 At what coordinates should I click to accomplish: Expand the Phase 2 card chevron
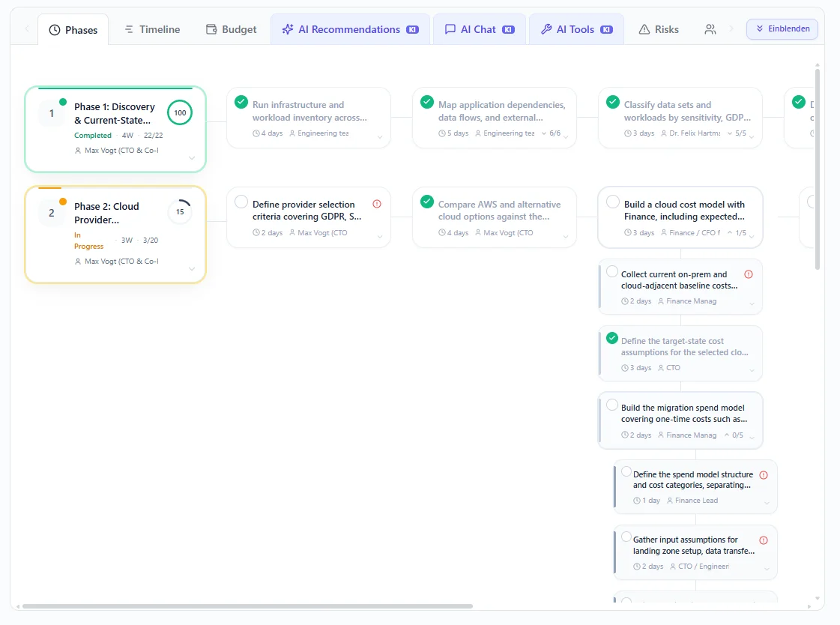pyautogui.click(x=192, y=269)
